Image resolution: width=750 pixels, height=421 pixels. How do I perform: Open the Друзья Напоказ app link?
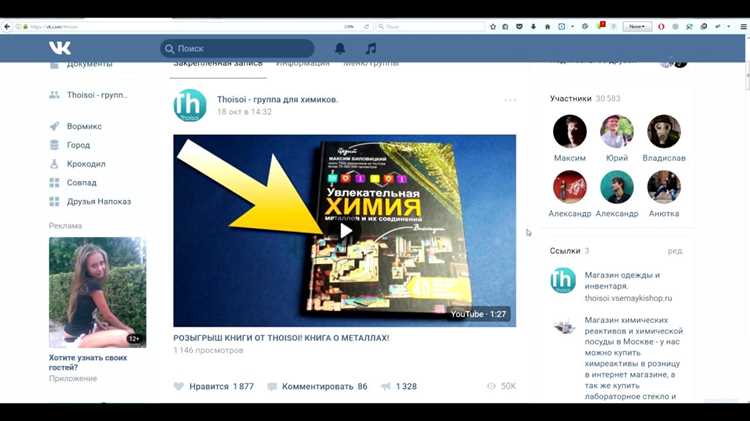99,201
